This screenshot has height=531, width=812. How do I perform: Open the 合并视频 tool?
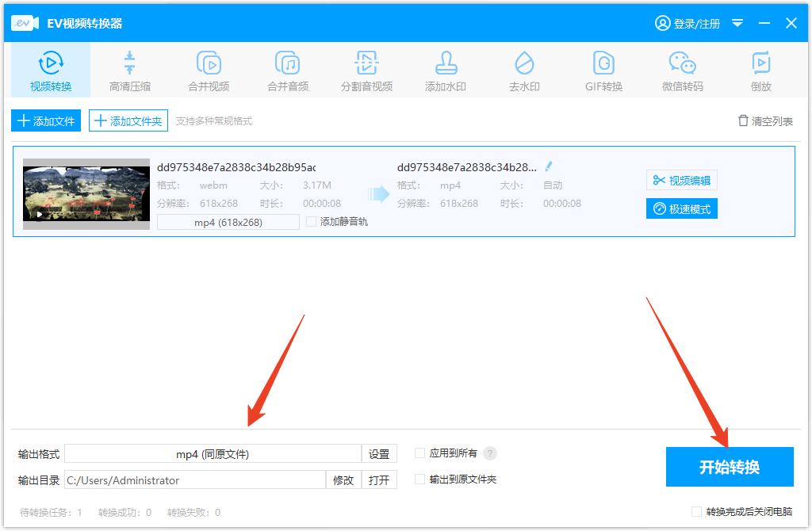(209, 71)
